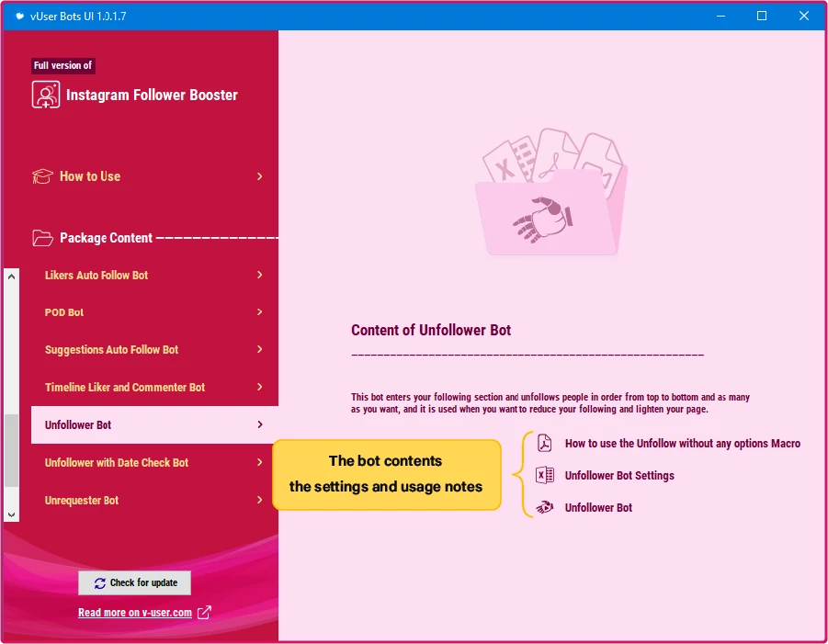This screenshot has height=644, width=828.
Task: Expand Unfollower with Date Check Bot arrow
Action: [x=259, y=462]
